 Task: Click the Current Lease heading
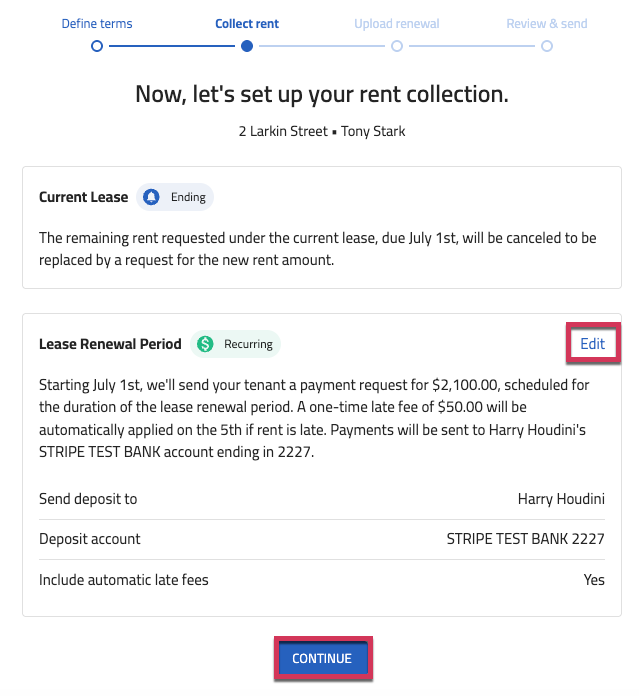coord(83,197)
